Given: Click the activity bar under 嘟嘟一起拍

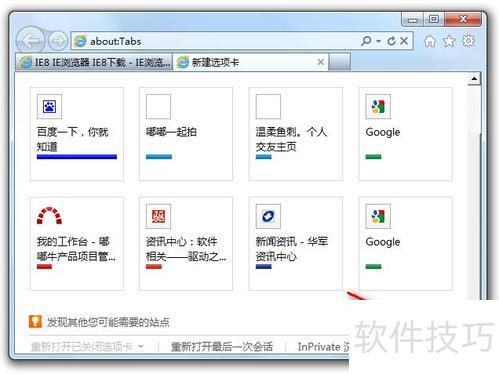Looking at the screenshot, I should (159, 157).
